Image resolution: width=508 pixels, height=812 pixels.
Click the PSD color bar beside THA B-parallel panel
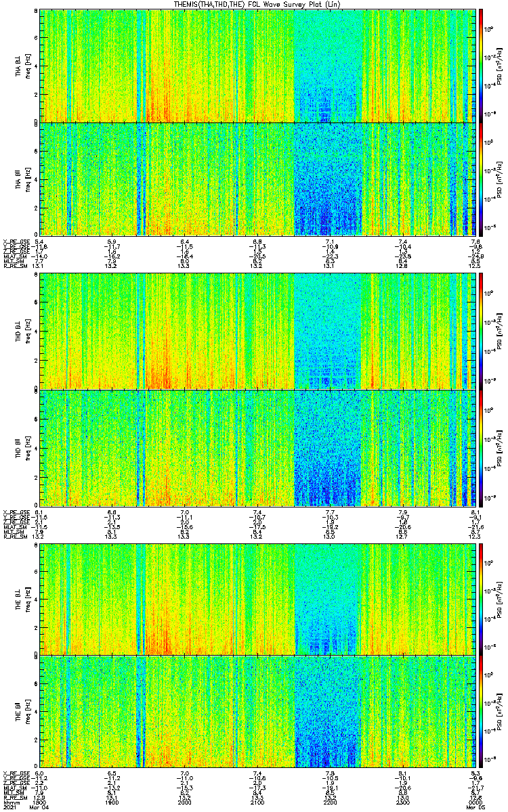pyautogui.click(x=481, y=178)
